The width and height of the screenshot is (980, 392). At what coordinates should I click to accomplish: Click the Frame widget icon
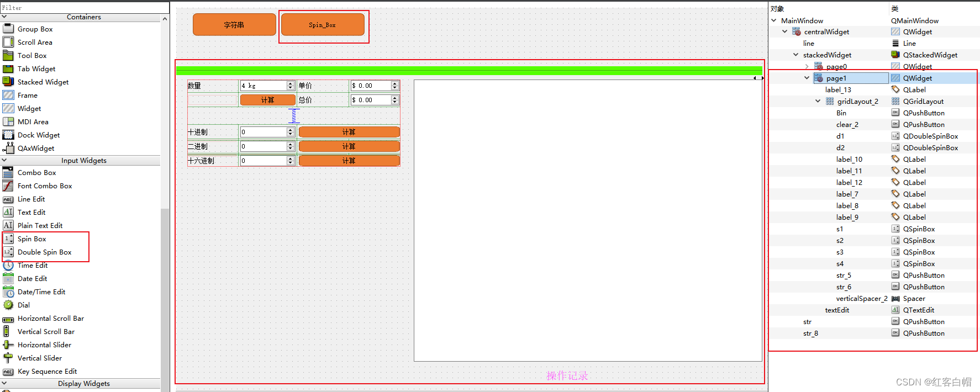8,95
